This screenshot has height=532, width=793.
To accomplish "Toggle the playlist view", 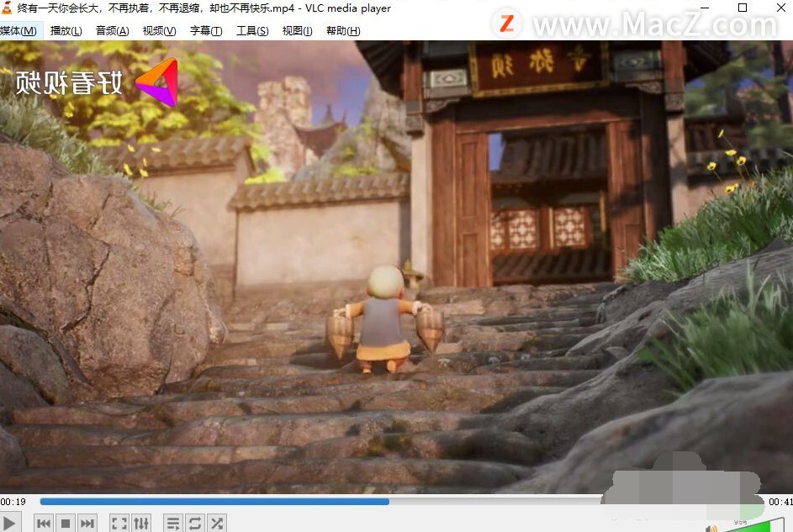I will point(173,523).
